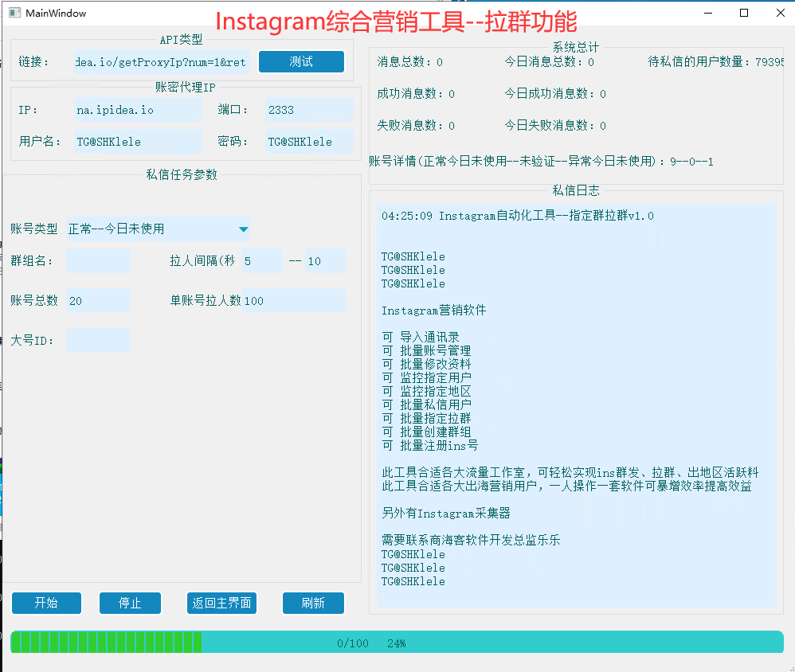Click the 刷新 button

[x=313, y=603]
